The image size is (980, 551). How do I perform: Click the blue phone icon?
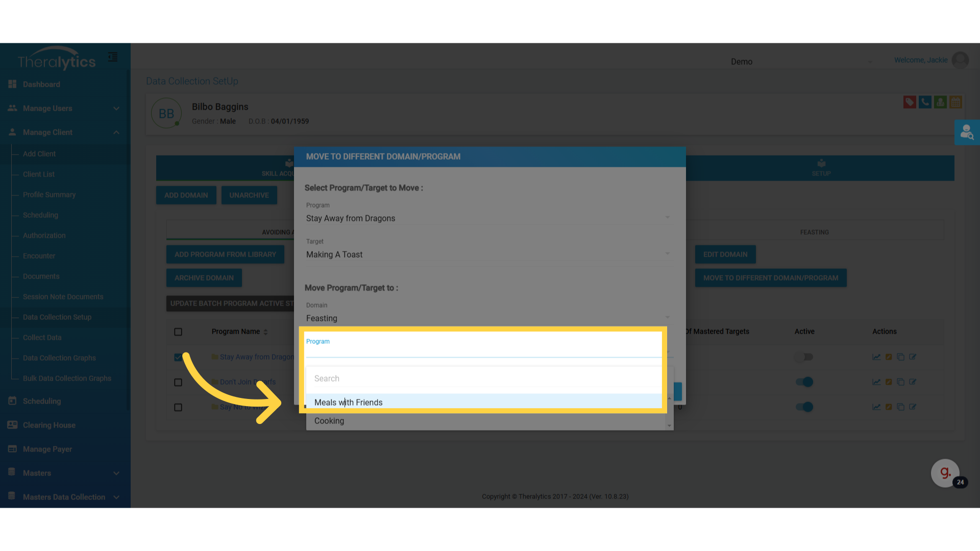pos(924,102)
